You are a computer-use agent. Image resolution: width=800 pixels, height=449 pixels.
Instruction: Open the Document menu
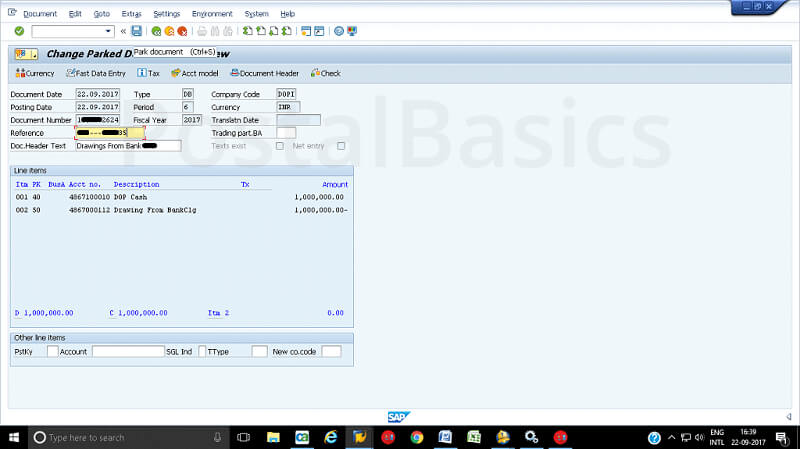[40, 14]
